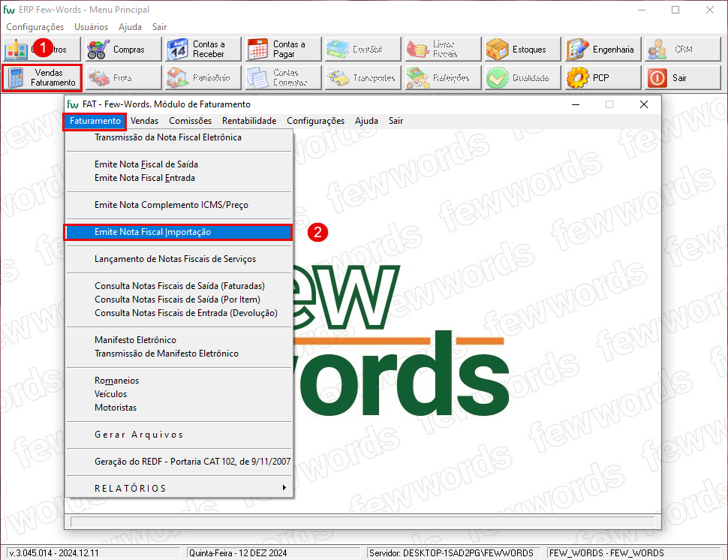Click the disabled Frota module button
The image size is (728, 560).
(x=123, y=77)
